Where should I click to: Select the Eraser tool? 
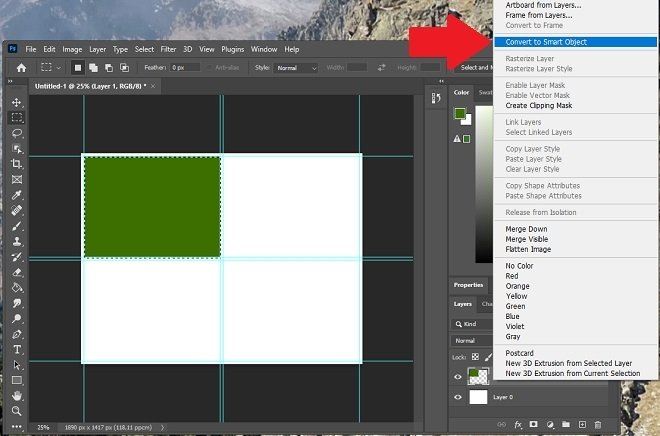17,272
